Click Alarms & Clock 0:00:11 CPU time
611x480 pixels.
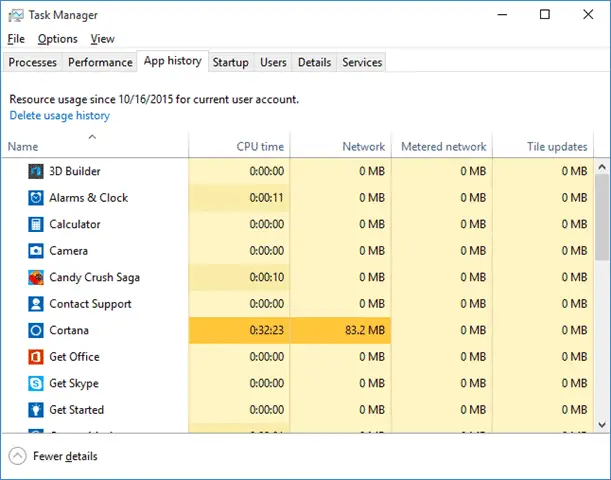239,198
